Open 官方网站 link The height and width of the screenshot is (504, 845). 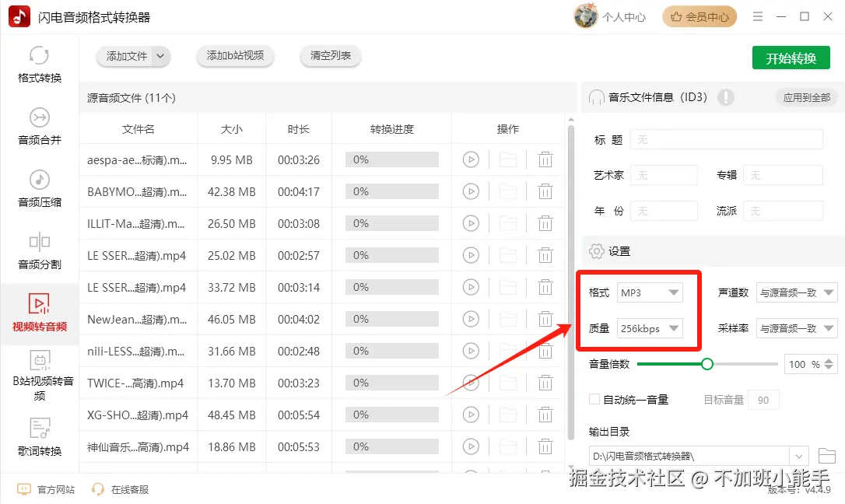[46, 489]
